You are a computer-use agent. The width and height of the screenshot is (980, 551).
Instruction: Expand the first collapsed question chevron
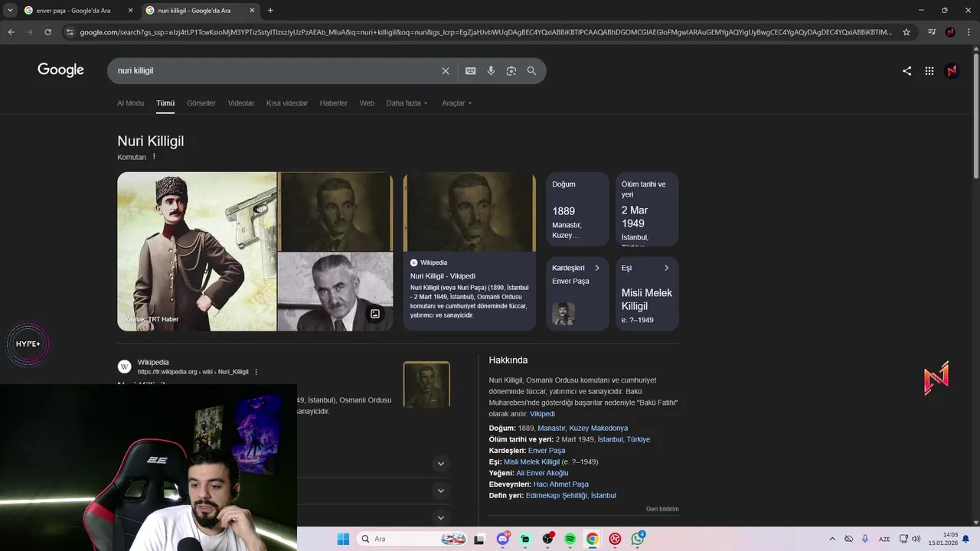click(440, 464)
